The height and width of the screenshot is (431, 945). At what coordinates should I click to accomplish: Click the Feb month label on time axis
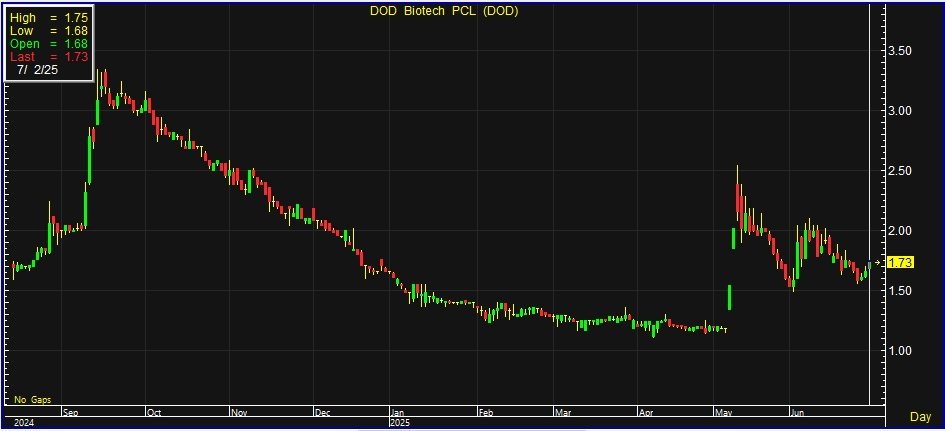(x=486, y=413)
